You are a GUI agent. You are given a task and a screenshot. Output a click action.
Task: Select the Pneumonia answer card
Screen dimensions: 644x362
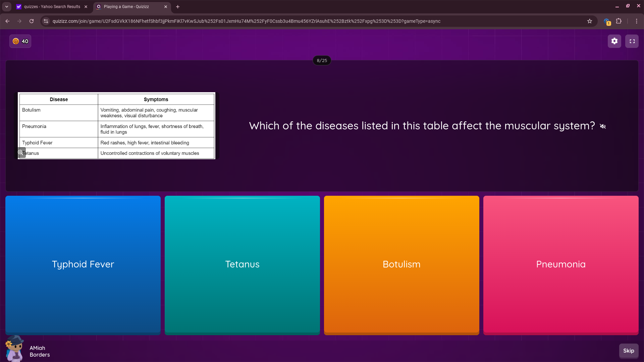click(x=561, y=265)
